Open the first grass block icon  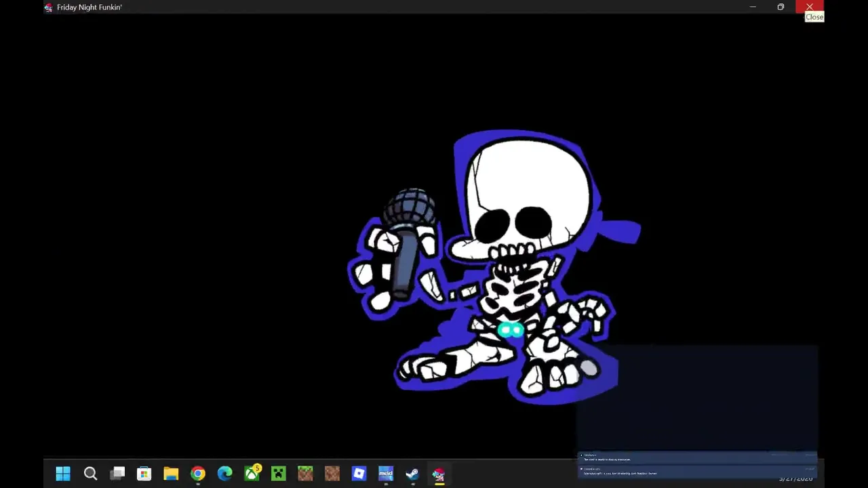tap(305, 474)
